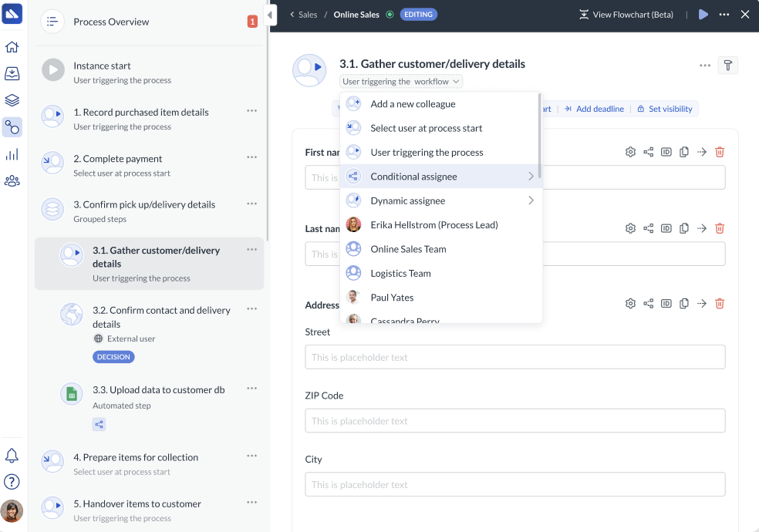Screen dimensions: 759x532
Task: Assign to Logistics Team
Action: click(x=440, y=273)
